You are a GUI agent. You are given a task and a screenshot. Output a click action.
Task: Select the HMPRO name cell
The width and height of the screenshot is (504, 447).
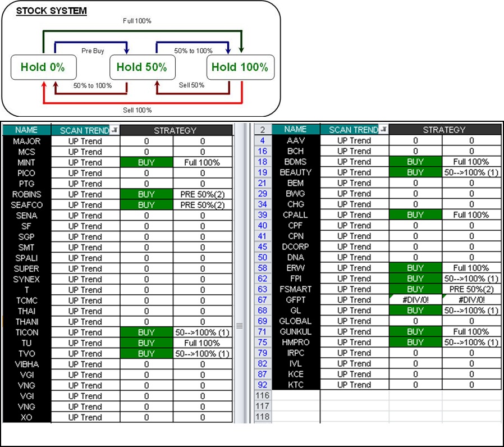[x=295, y=343]
